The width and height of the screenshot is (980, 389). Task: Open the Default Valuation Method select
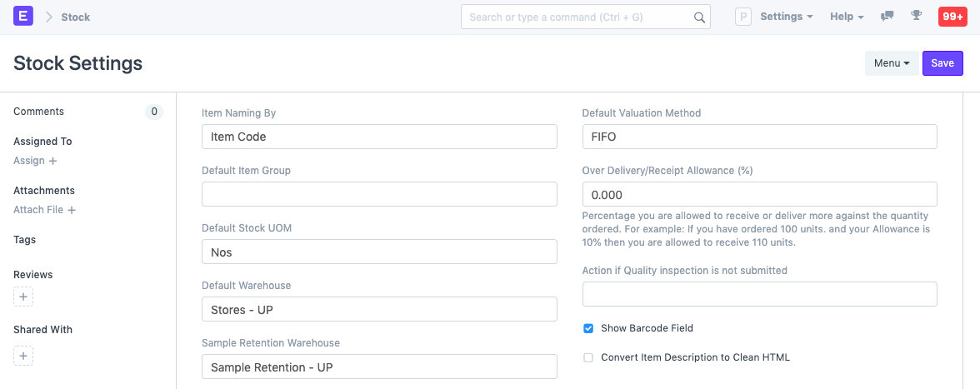[759, 137]
